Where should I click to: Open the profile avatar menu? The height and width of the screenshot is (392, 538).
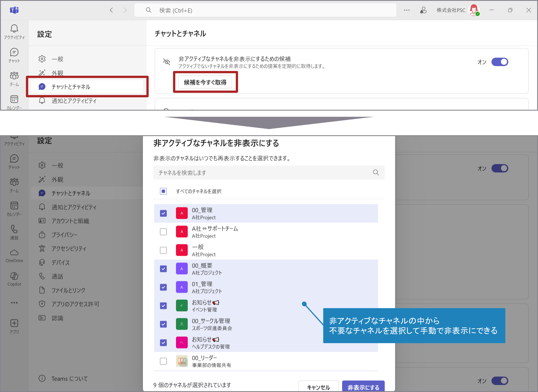click(x=474, y=10)
